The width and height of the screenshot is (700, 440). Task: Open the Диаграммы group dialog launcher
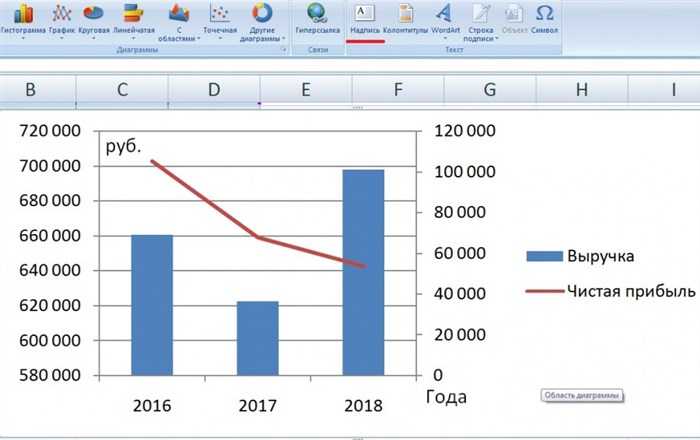(x=284, y=50)
